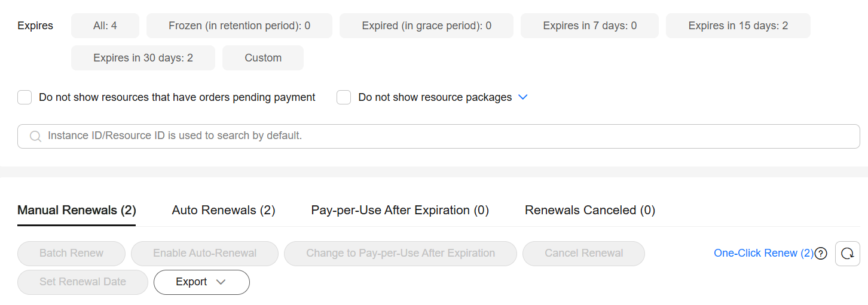The height and width of the screenshot is (305, 868).
Task: Filter by Expired in grace period
Action: [x=426, y=26]
